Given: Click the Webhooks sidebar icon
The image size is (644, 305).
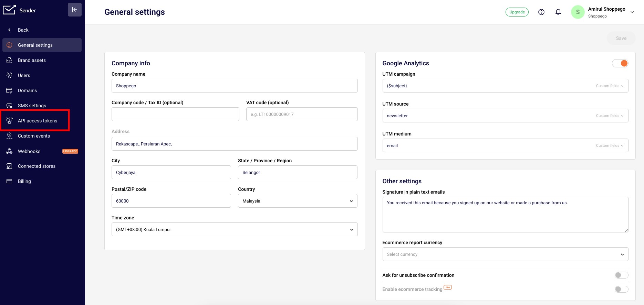Looking at the screenshot, I should [10, 151].
